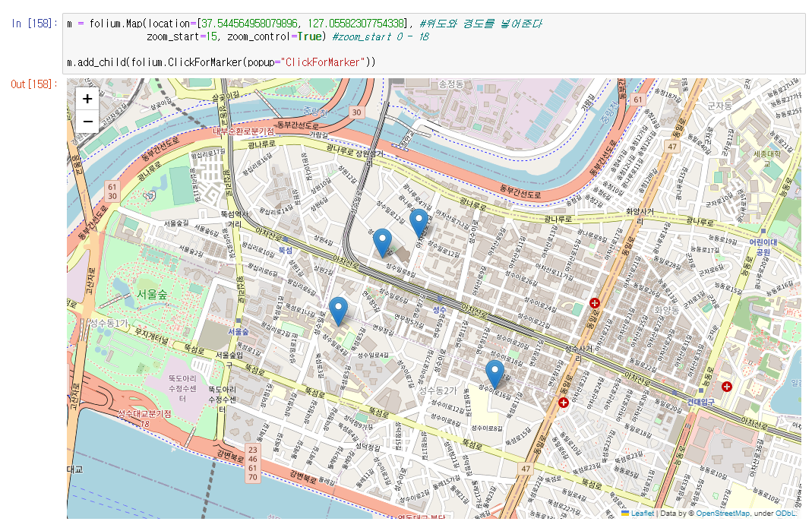Image resolution: width=812 pixels, height=531 pixels.
Task: Click the route 47 shield at map bottom
Action: coord(525,469)
